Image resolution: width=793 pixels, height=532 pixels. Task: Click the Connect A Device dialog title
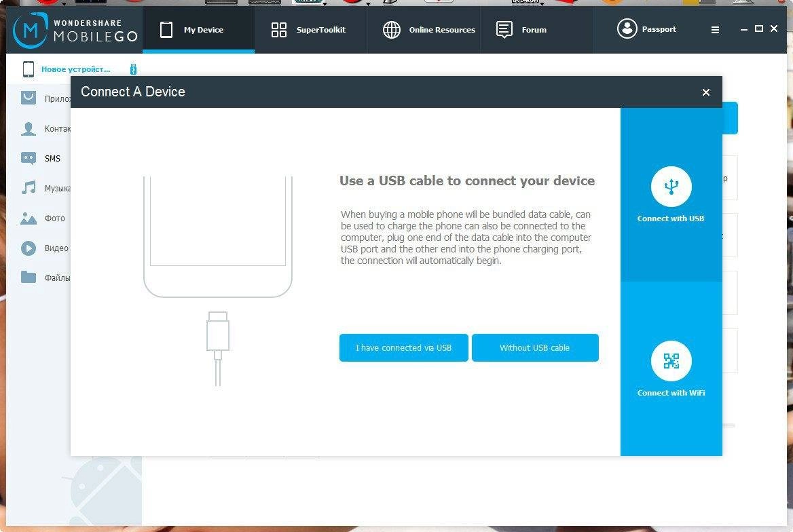133,92
